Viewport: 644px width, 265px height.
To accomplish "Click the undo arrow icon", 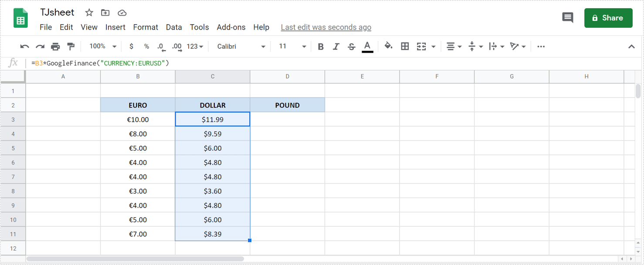I will (25, 47).
